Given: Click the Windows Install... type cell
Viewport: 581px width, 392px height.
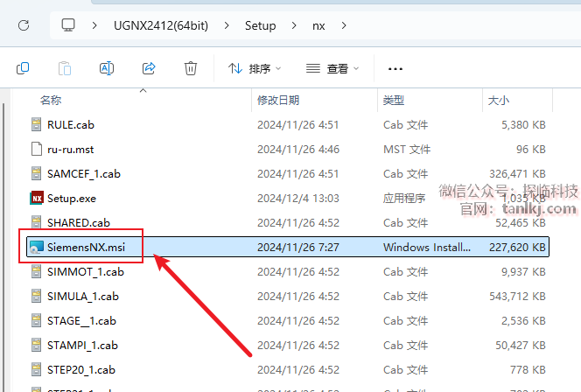Looking at the screenshot, I should pos(427,247).
